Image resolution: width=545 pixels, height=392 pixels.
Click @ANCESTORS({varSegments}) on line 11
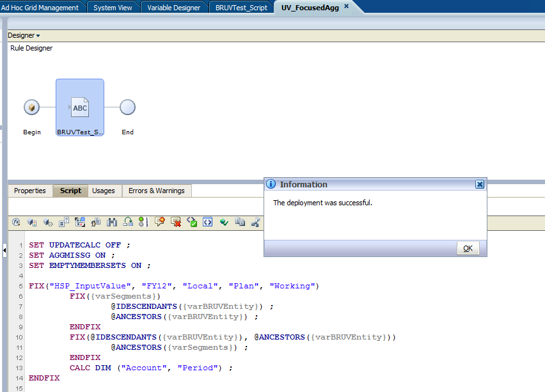click(174, 347)
